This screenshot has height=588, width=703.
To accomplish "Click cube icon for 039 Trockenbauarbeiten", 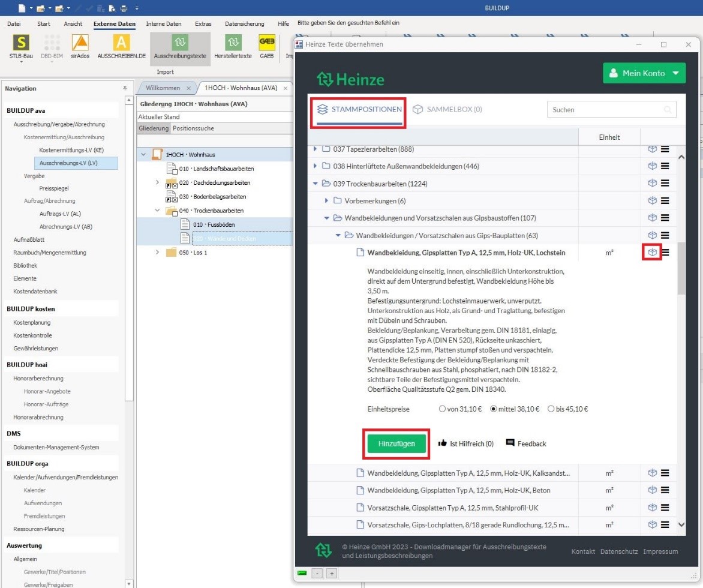I will click(x=653, y=183).
